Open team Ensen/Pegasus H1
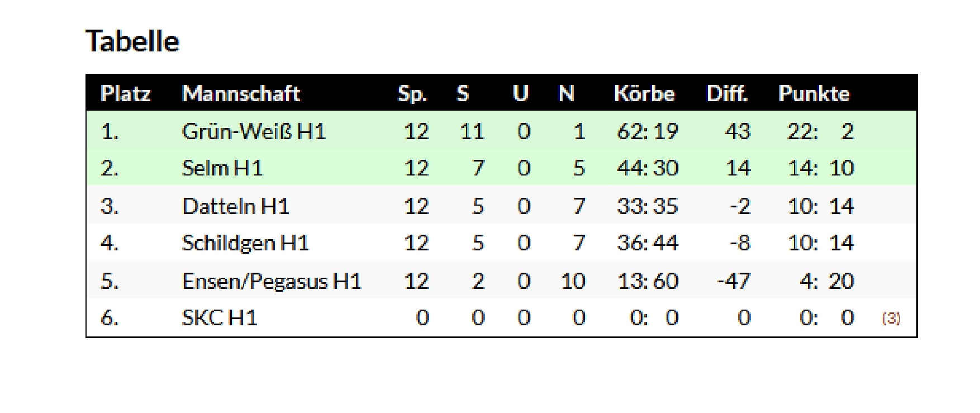 [272, 281]
